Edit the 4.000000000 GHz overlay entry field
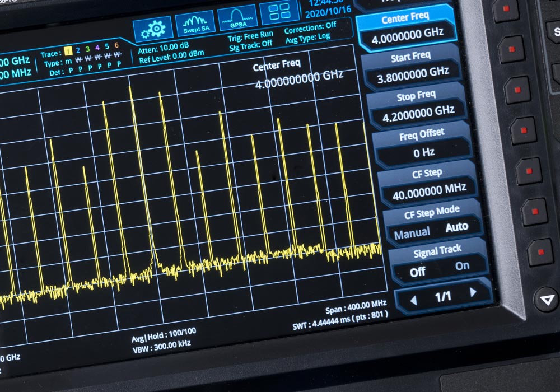Image resolution: width=560 pixels, height=392 pixels. [299, 80]
